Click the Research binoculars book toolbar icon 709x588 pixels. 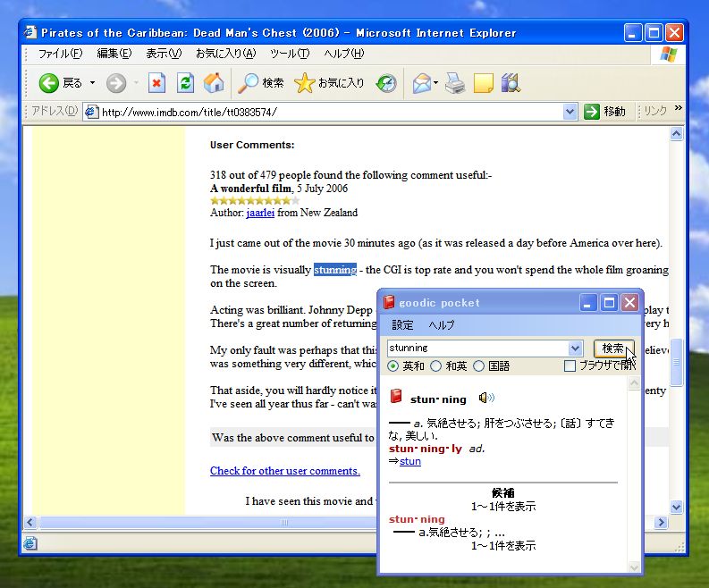[511, 83]
